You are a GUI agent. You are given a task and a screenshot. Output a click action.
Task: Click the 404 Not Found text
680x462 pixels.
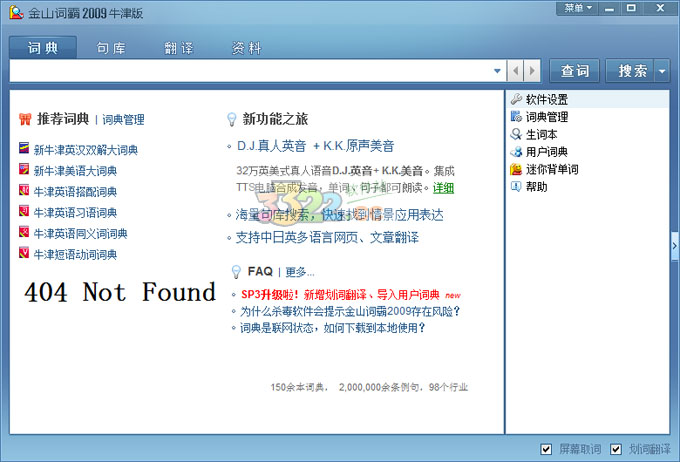tap(120, 292)
